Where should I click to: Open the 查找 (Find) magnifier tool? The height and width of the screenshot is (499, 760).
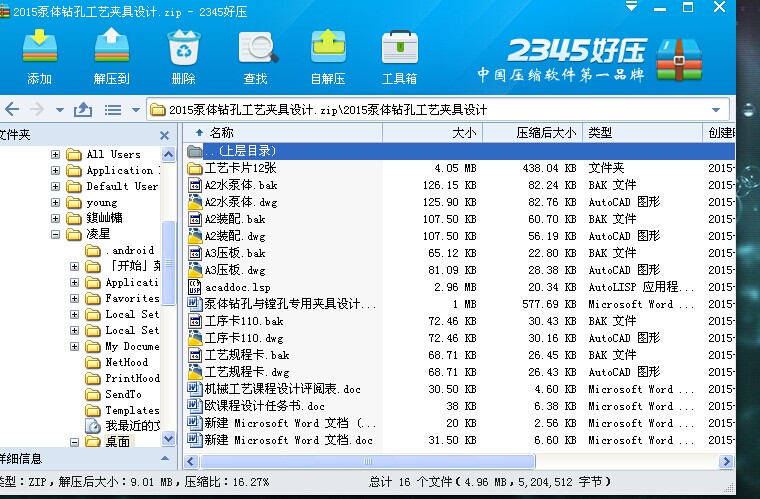tap(257, 47)
